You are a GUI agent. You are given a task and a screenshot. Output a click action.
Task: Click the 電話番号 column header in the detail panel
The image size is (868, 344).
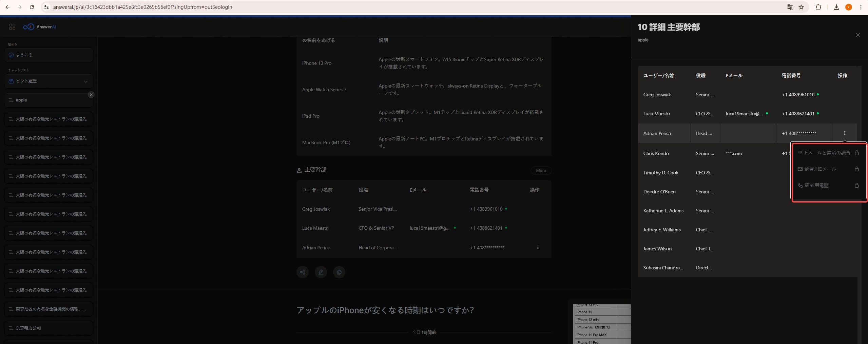tap(791, 76)
